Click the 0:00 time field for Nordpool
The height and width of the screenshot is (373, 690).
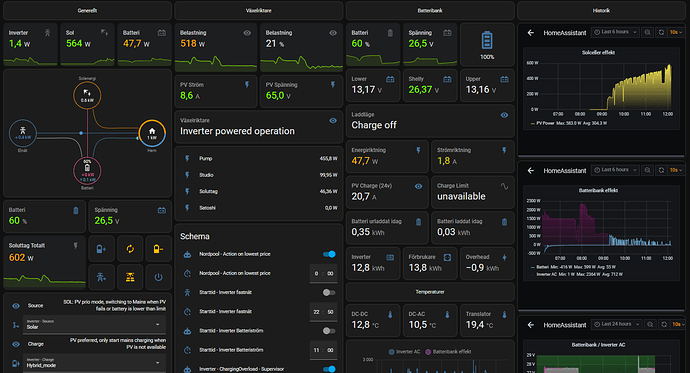[323, 273]
